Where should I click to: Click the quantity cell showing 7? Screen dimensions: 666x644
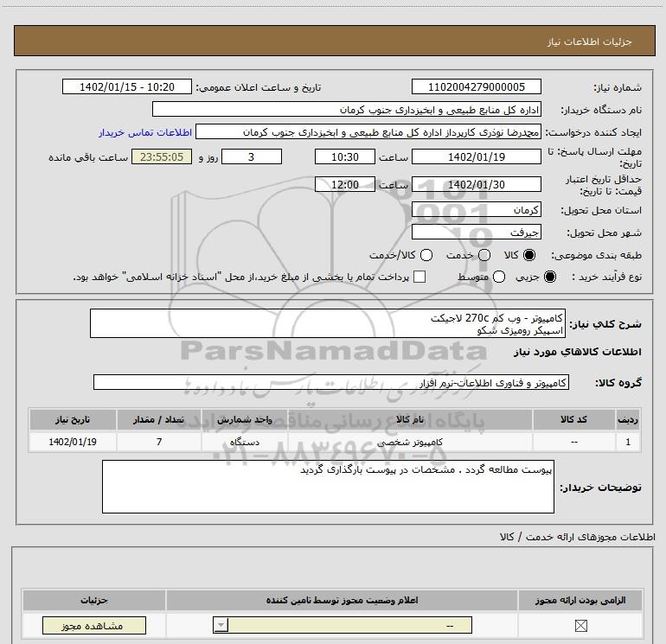click(x=159, y=442)
